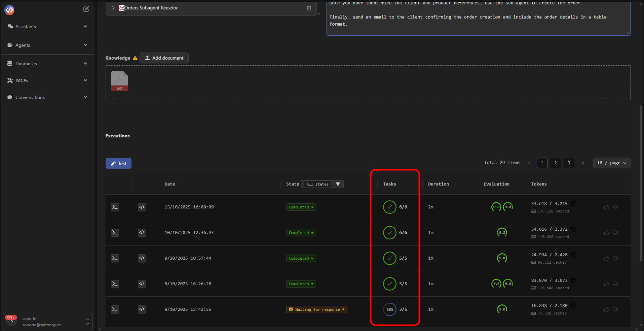Viewport: 644px width, 331px height.
Task: Expand the Agents sidebar section
Action: [x=48, y=45]
